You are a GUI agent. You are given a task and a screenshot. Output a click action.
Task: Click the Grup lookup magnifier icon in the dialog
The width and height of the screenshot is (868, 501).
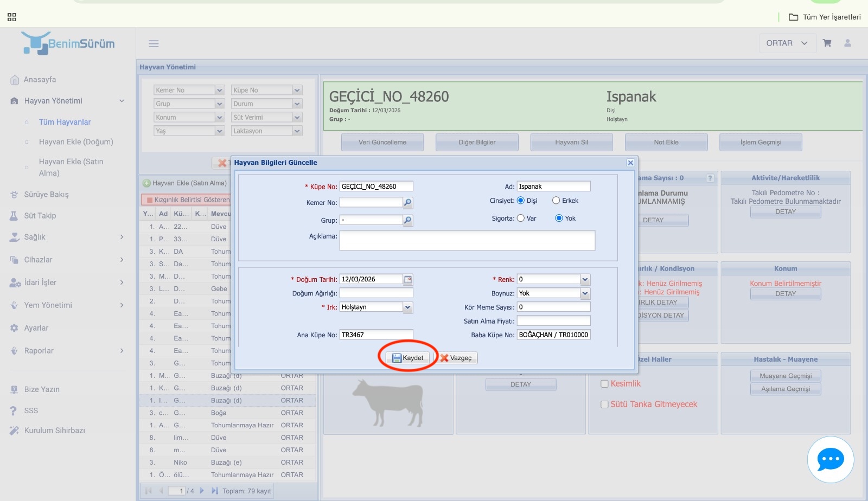[408, 220]
